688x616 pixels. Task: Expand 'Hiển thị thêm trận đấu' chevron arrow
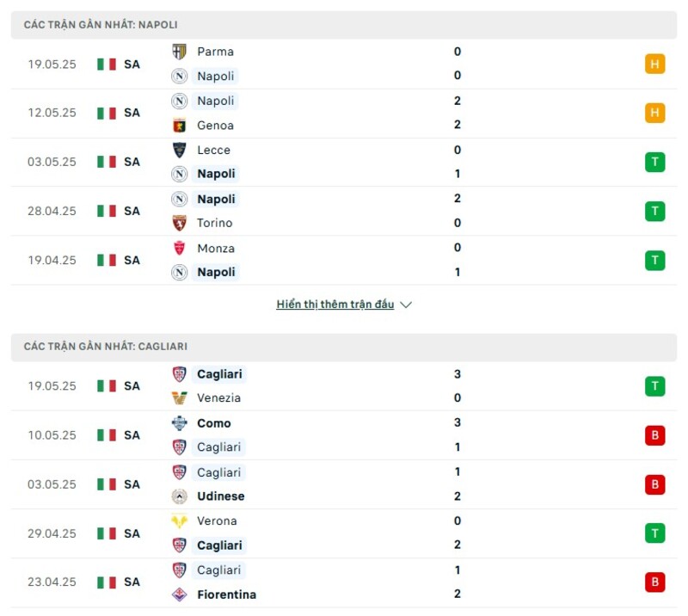406,305
